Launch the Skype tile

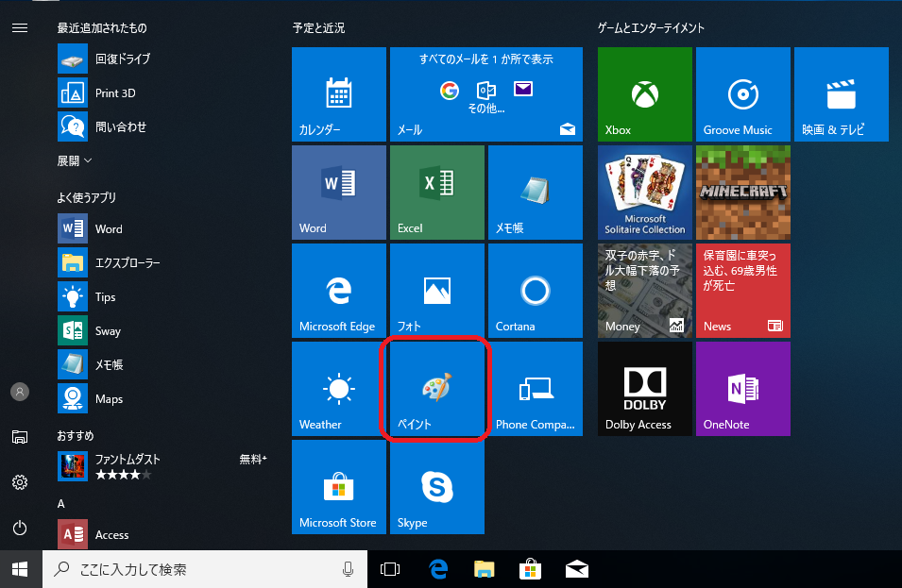tap(436, 487)
